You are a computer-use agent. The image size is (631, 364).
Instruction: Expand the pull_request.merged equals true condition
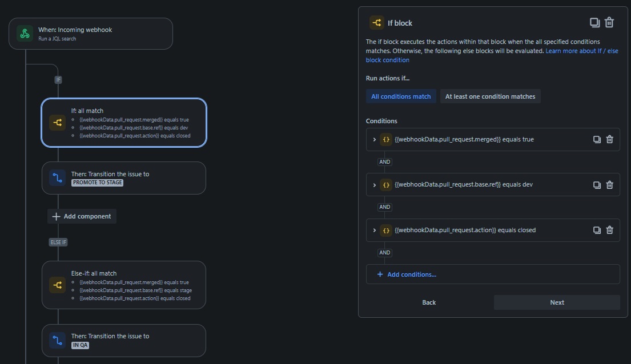(374, 140)
